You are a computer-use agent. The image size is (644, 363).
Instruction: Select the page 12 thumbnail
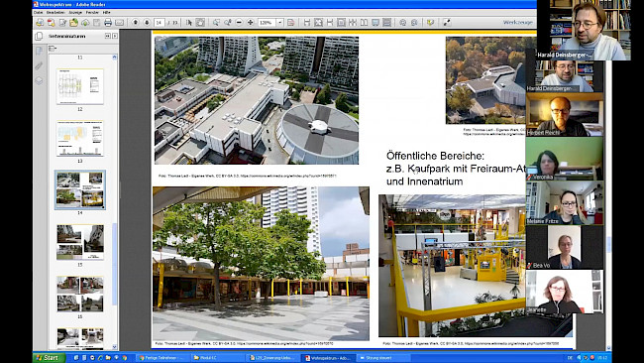tap(80, 86)
